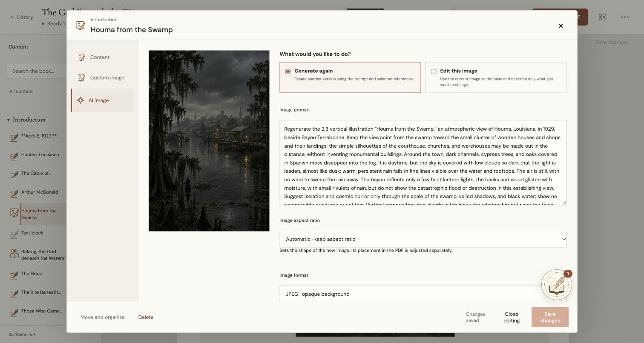Select the Edit this image radio option
Screen dimensions: 644x343
coord(434,71)
